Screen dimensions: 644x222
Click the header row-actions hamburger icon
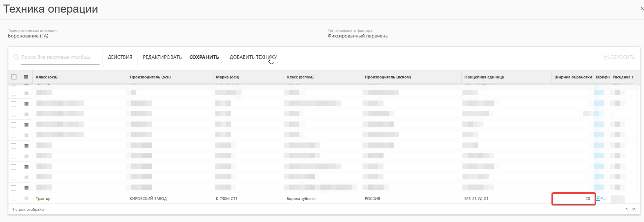(26, 77)
